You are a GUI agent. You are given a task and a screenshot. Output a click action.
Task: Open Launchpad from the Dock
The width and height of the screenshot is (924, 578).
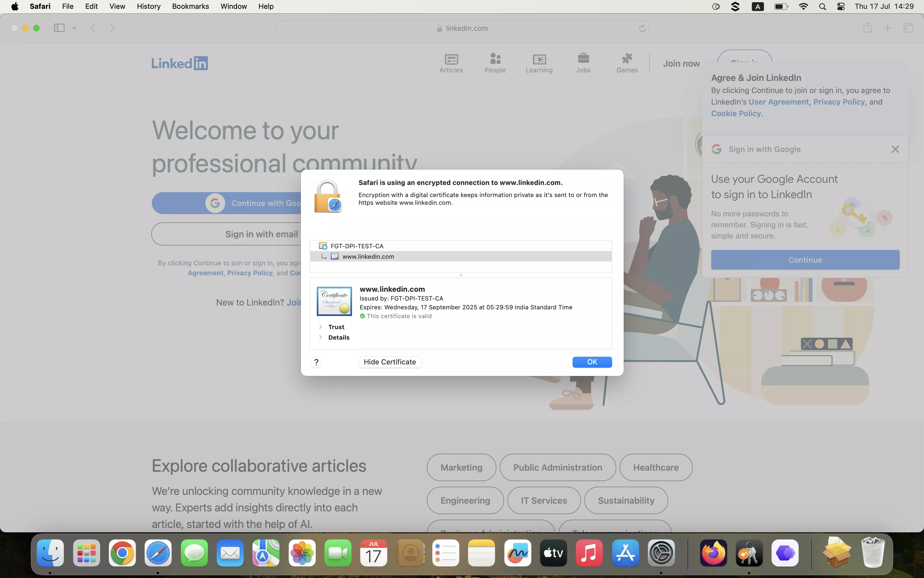86,553
